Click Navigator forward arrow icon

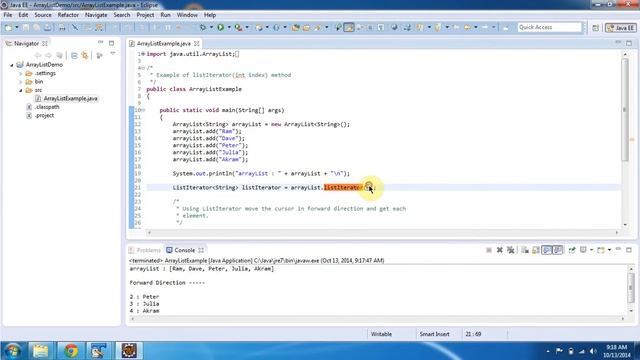tap(48, 55)
